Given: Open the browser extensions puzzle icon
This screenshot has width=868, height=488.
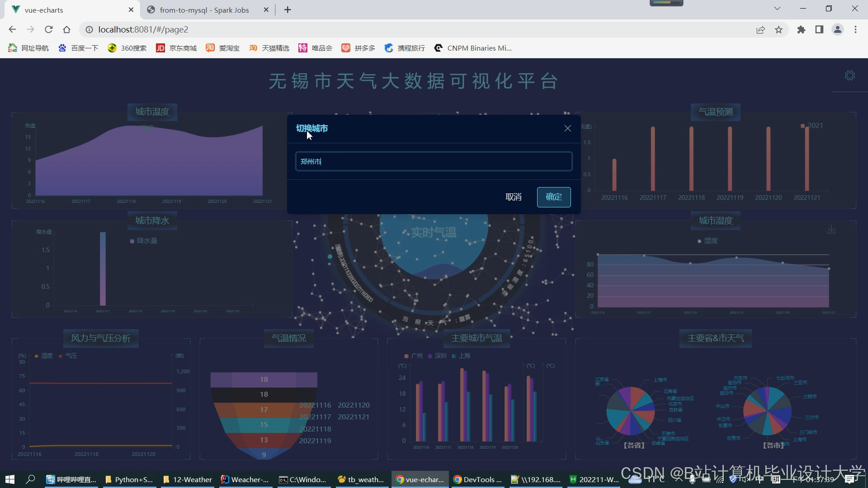Looking at the screenshot, I should click(801, 29).
